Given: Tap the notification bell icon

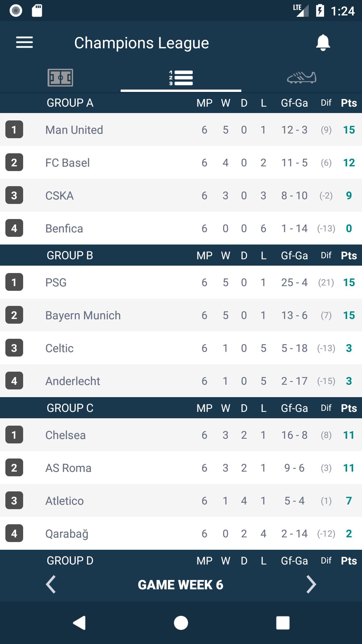Looking at the screenshot, I should click(x=323, y=43).
